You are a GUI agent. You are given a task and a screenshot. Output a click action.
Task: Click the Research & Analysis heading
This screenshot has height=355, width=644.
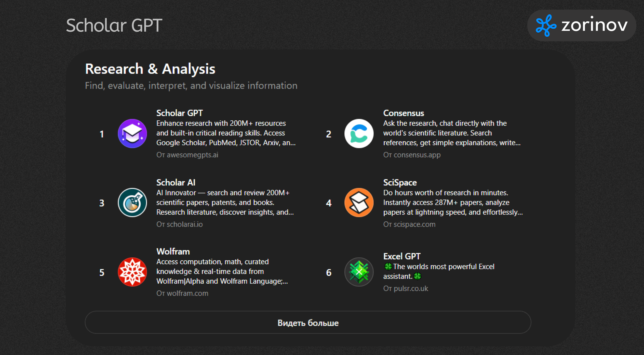[150, 69]
